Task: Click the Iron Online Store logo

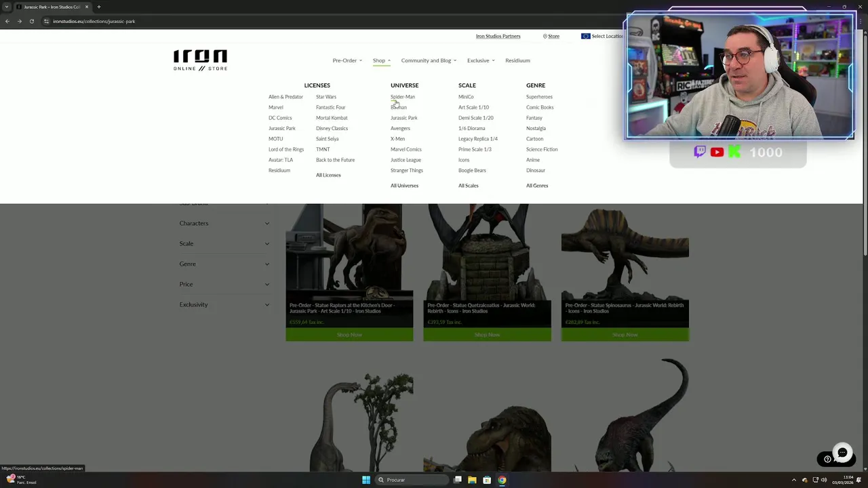Action: point(200,60)
